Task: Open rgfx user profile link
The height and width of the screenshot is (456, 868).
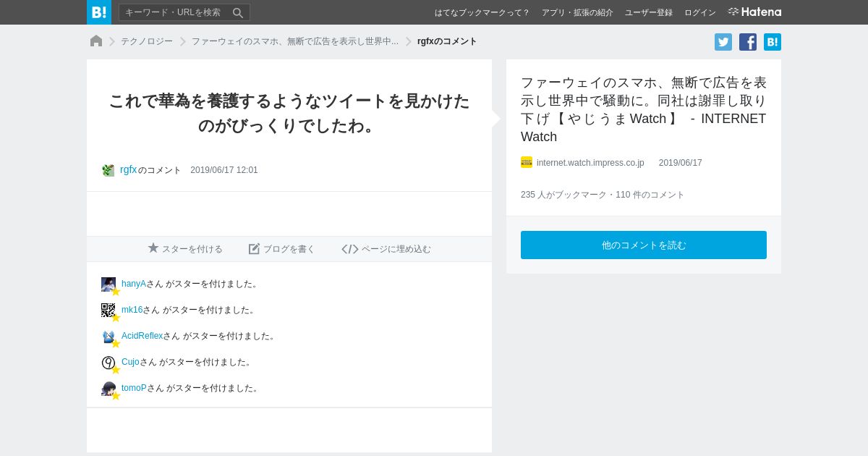Action: pyautogui.click(x=128, y=169)
